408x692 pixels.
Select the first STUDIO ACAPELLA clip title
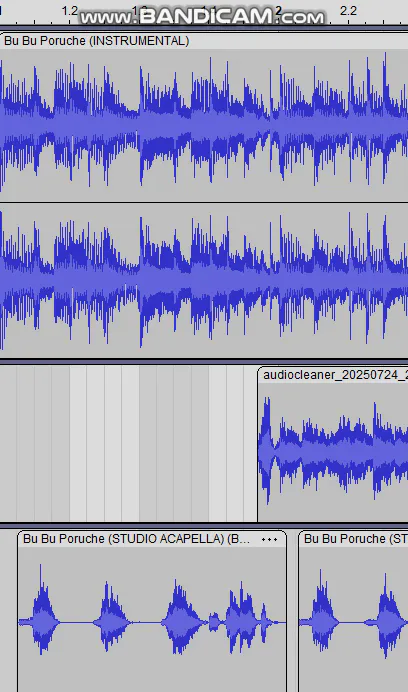(x=136, y=539)
